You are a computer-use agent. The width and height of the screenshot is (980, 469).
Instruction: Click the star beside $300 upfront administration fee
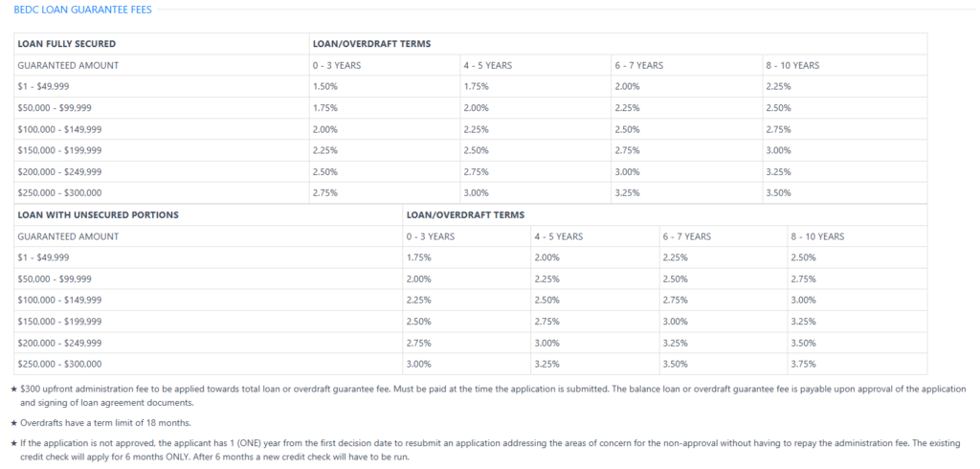[14, 389]
